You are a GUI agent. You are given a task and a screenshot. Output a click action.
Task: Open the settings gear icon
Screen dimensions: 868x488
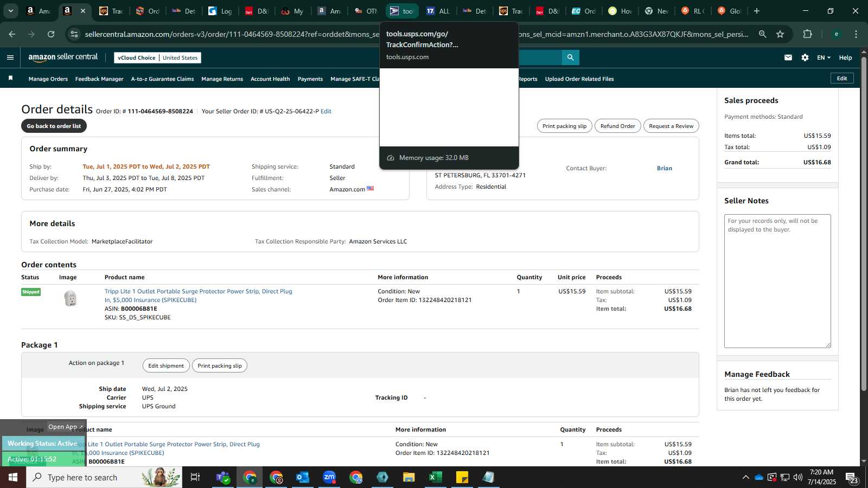point(805,57)
